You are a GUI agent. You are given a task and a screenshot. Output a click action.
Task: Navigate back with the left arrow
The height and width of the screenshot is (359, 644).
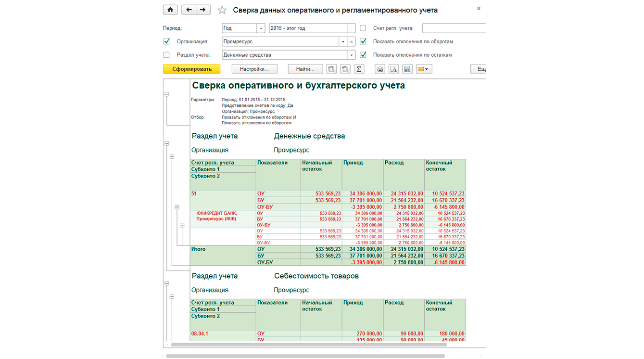click(x=189, y=10)
